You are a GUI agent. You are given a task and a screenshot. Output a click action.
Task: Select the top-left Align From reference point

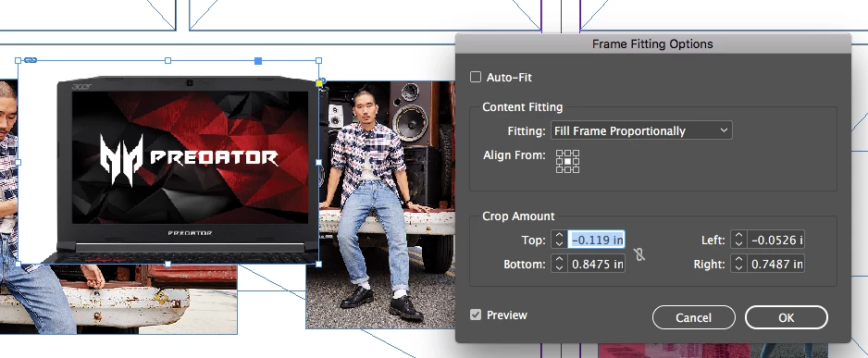[560, 154]
